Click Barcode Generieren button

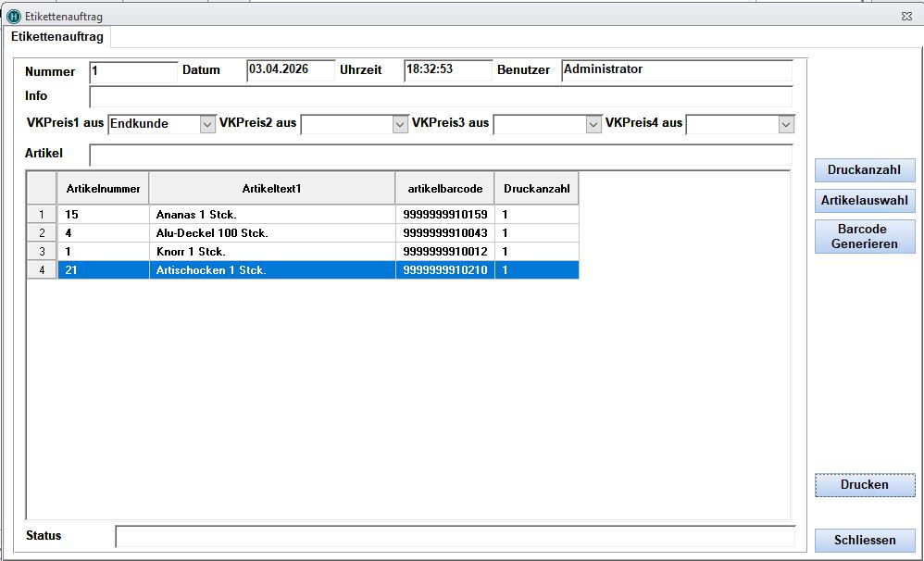[x=864, y=236]
